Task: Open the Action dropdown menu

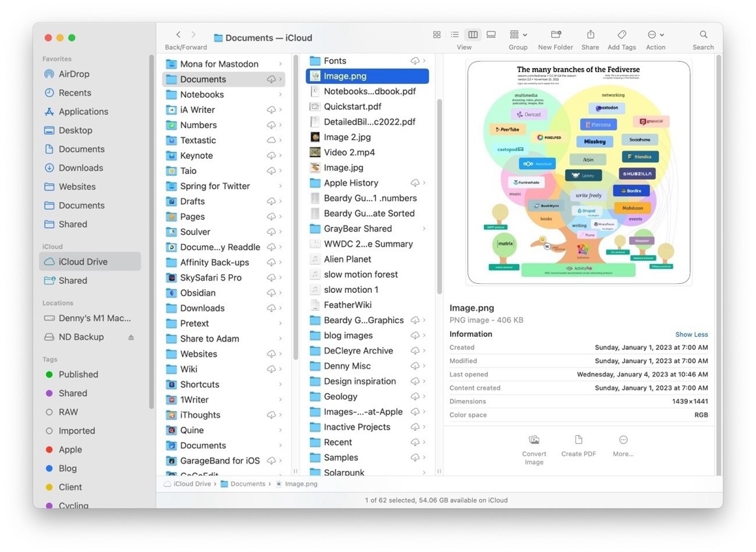Action: tap(654, 34)
